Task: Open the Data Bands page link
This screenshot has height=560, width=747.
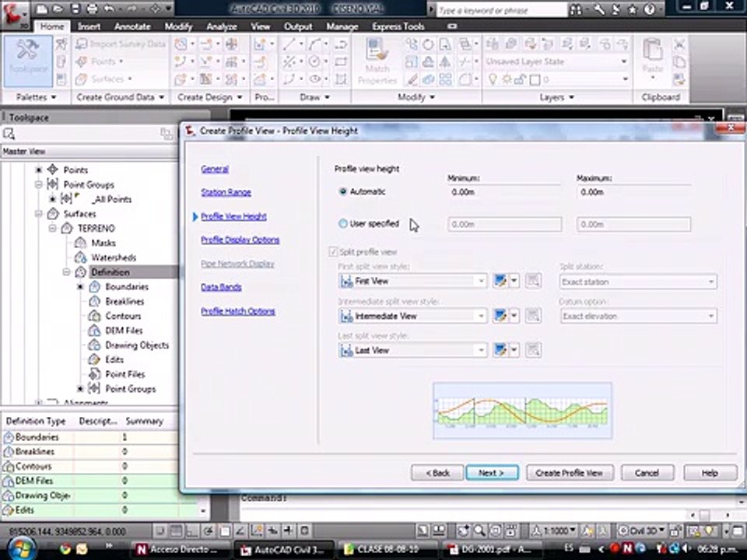Action: coord(221,287)
